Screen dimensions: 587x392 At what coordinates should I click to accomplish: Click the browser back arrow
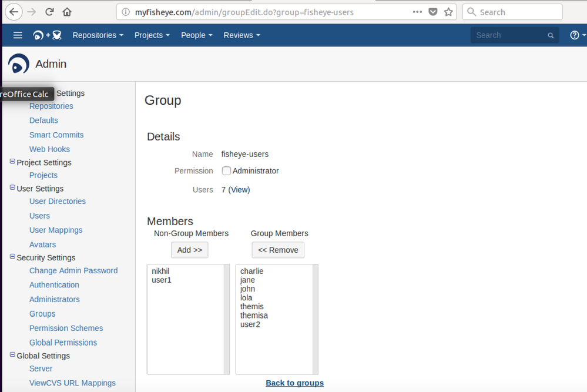coord(14,12)
